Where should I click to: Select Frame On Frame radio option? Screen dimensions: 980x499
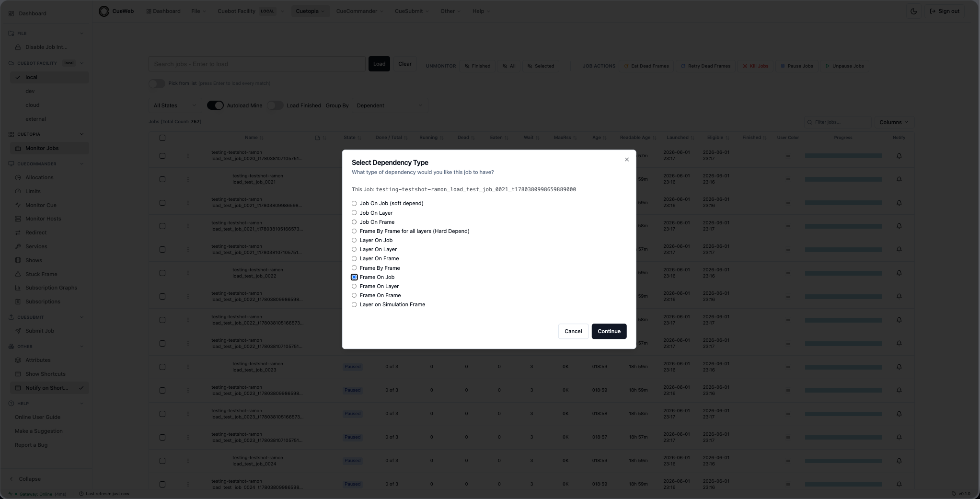coord(354,295)
